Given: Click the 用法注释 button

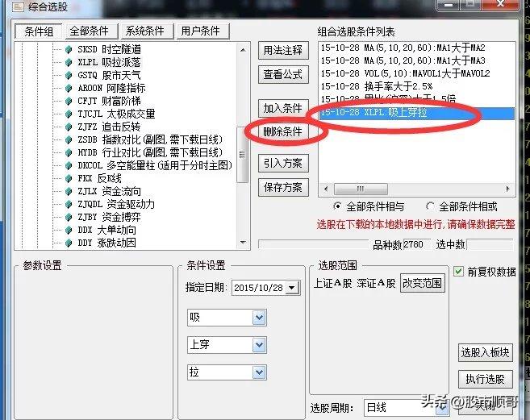Looking at the screenshot, I should pyautogui.click(x=283, y=50).
